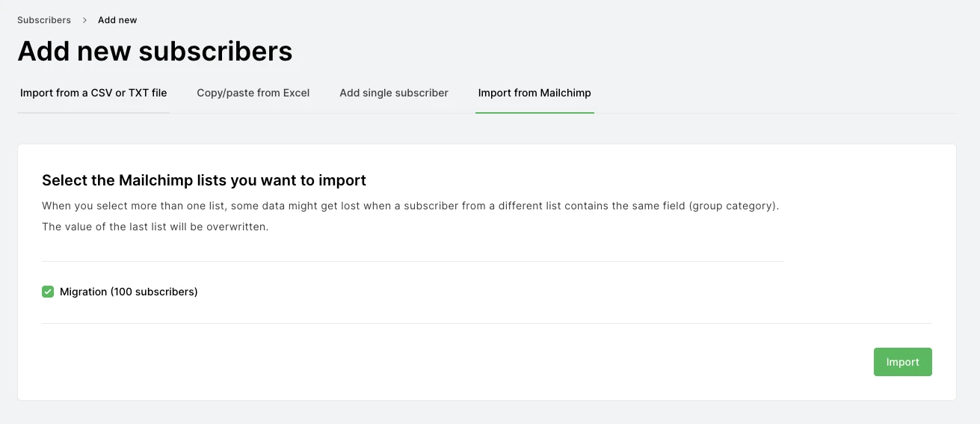Click the 'Add new subscribers' page heading
Image resolution: width=980 pixels, height=424 pixels.
pyautogui.click(x=155, y=52)
